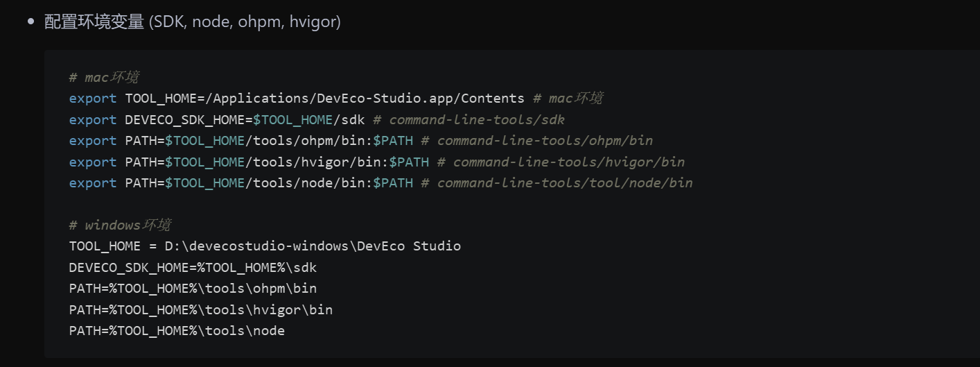Screen dimensions: 980x367
Task: Click $PATH in the tools/node/bin export line
Action: click(393, 183)
